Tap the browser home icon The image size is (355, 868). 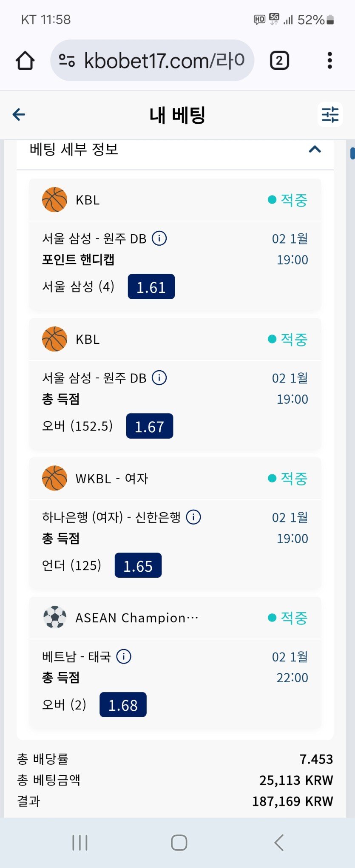coord(25,60)
